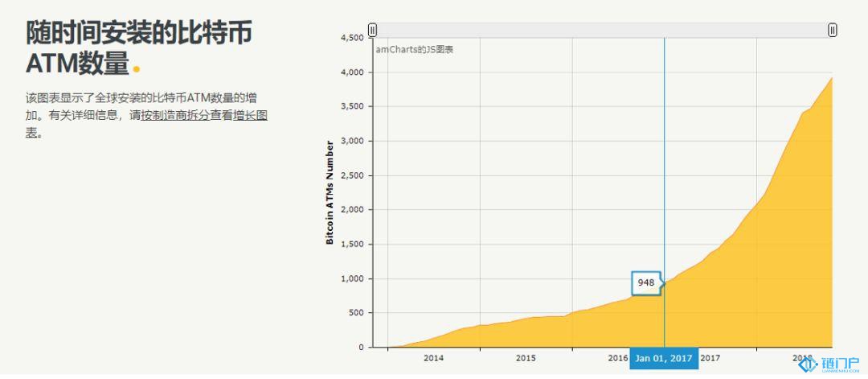Viewport: 868px width, 379px height.
Task: Click the 948 value tooltip balloon
Action: [645, 282]
